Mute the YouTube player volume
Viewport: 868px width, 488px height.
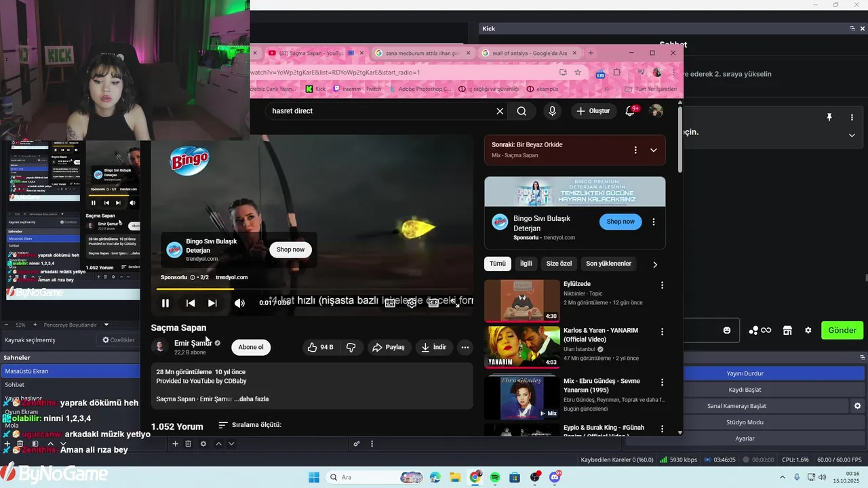click(239, 303)
